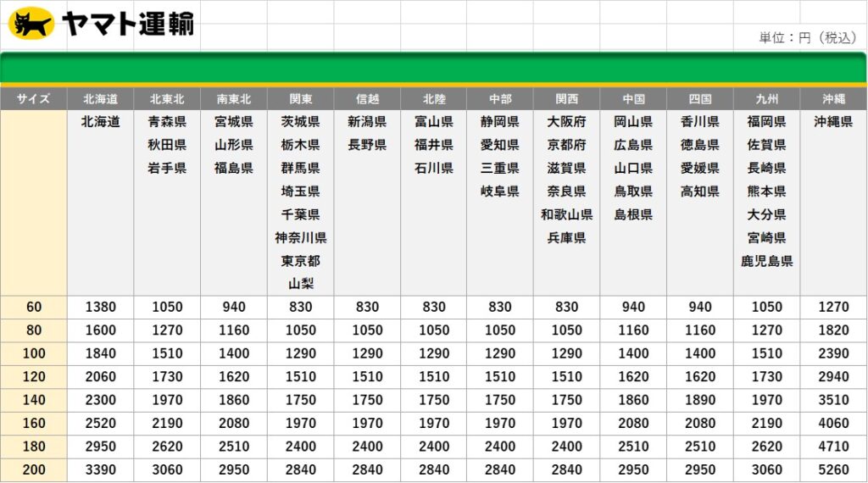The height and width of the screenshot is (483, 868).
Task: Click the 青森県 prefecture name
Action: pos(167,122)
